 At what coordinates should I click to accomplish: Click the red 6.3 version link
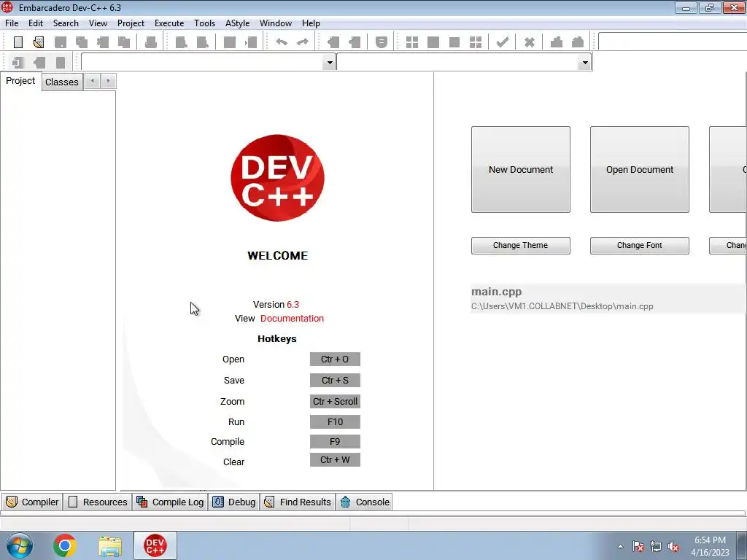pyautogui.click(x=293, y=305)
